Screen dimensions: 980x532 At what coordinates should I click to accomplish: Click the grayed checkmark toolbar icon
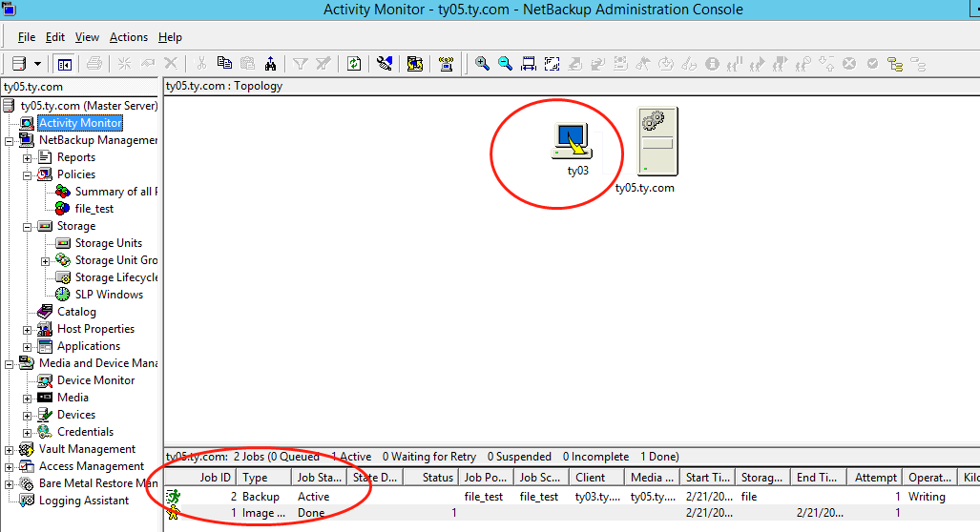872,63
